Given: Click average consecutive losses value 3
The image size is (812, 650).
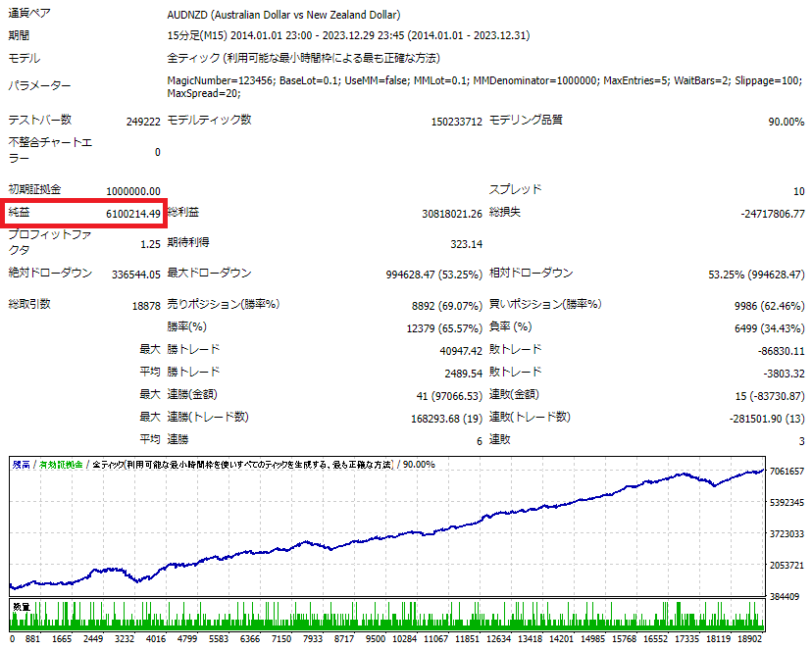Looking at the screenshot, I should 801,441.
